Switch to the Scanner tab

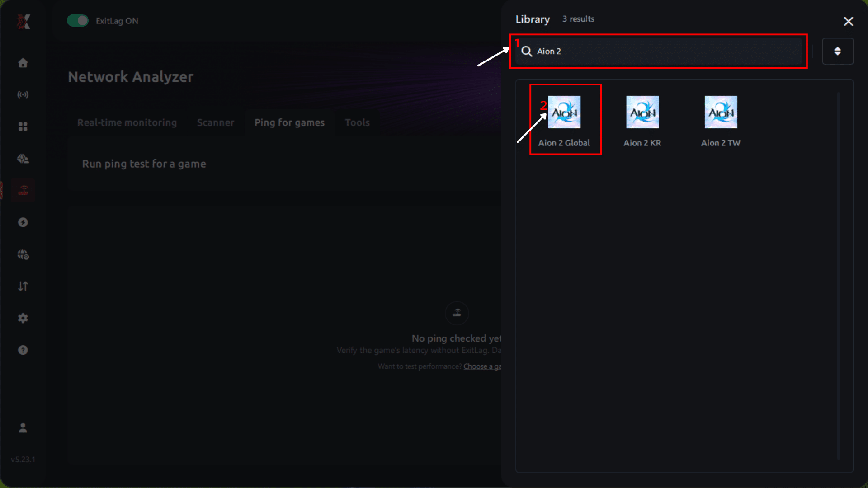[216, 122]
